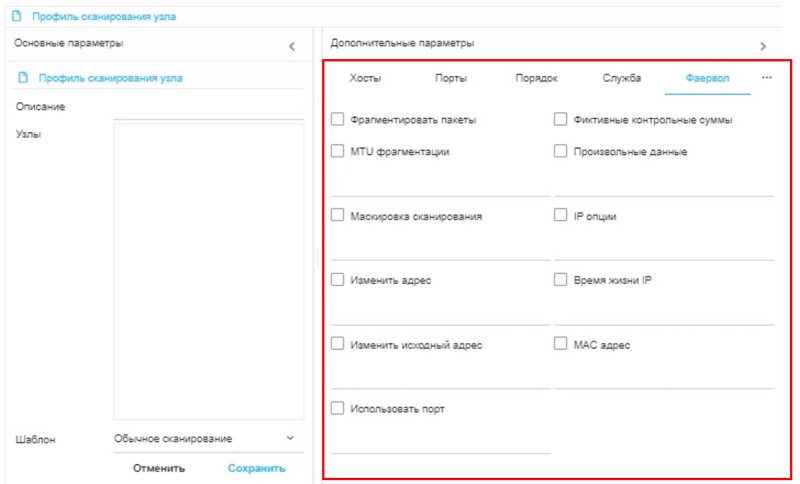Open the three-dots more tabs menu
The height and width of the screenshot is (484, 800).
coord(767,78)
